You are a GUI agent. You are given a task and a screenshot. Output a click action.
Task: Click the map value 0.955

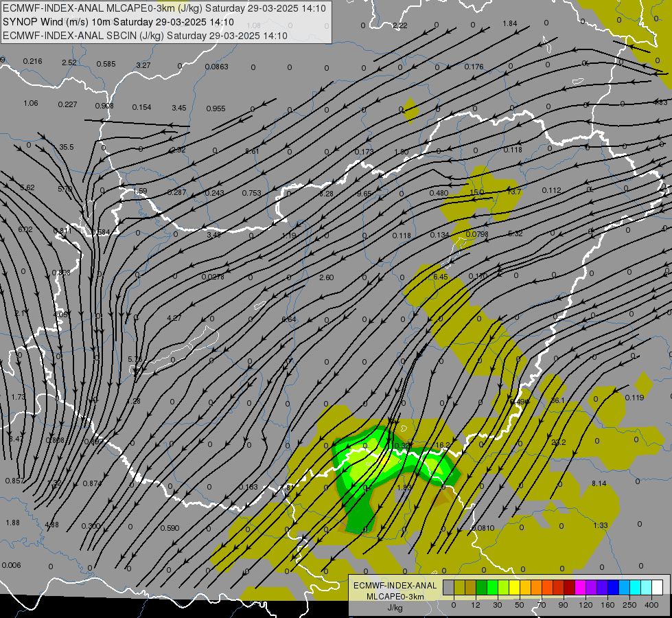click(216, 109)
